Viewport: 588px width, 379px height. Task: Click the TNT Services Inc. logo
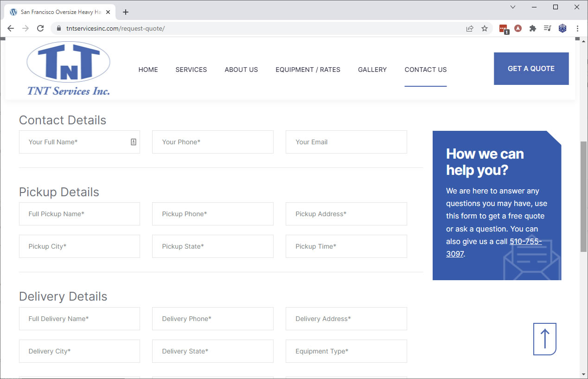click(69, 69)
